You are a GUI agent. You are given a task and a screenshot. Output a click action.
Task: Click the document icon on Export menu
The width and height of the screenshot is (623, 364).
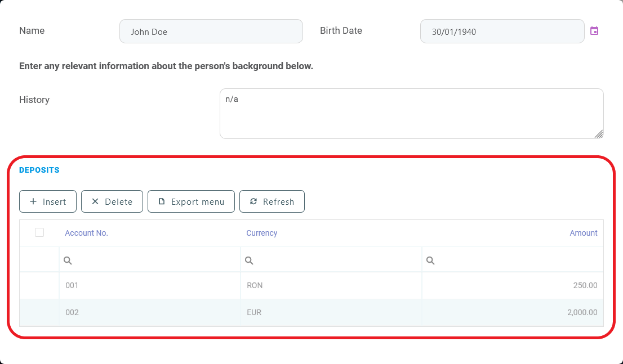tap(161, 201)
